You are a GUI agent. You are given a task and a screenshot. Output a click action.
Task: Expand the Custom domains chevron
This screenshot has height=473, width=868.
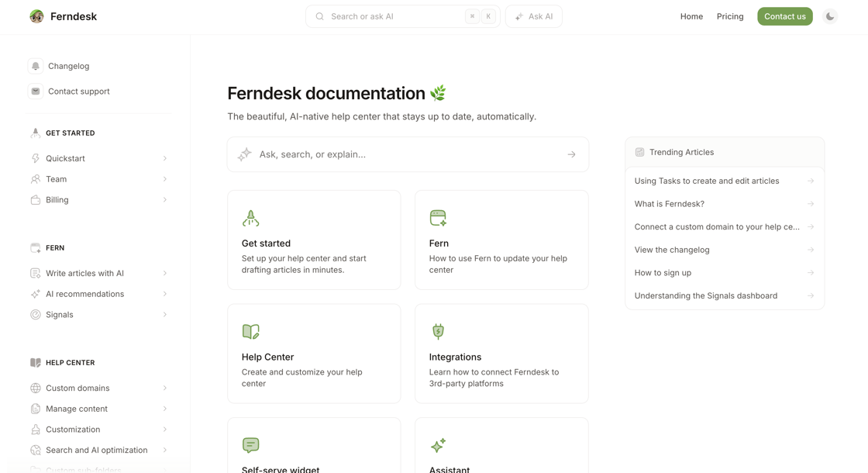[165, 388]
